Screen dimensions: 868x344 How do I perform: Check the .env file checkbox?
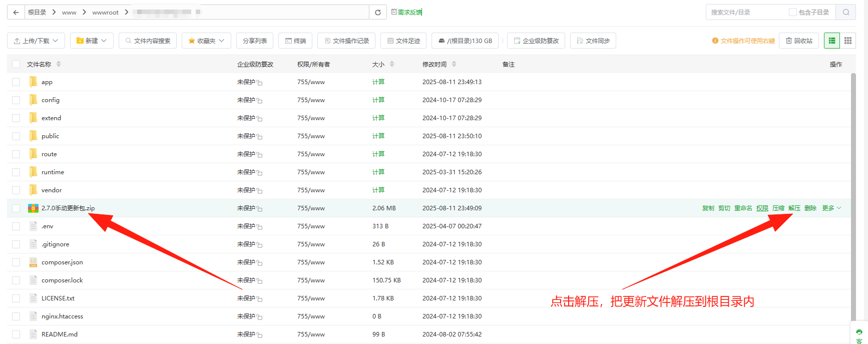click(16, 226)
